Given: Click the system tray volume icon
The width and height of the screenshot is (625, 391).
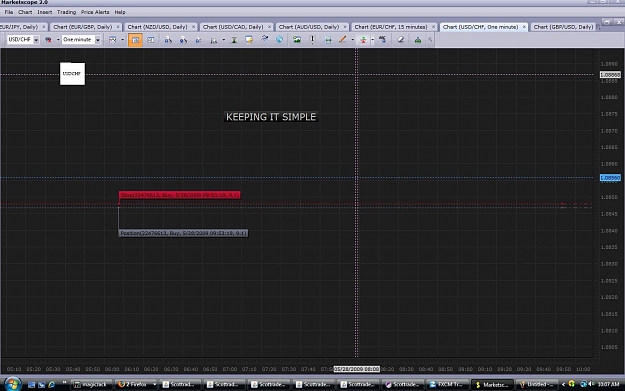Looking at the screenshot, I should [591, 384].
